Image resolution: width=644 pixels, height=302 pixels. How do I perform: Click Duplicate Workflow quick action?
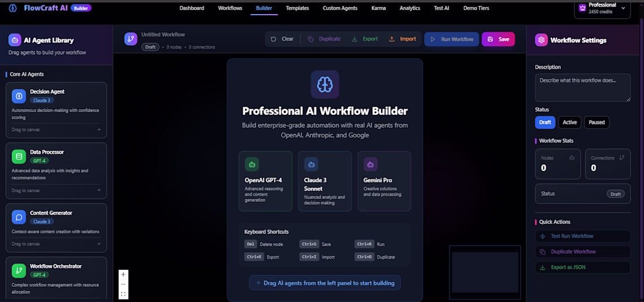(x=583, y=252)
